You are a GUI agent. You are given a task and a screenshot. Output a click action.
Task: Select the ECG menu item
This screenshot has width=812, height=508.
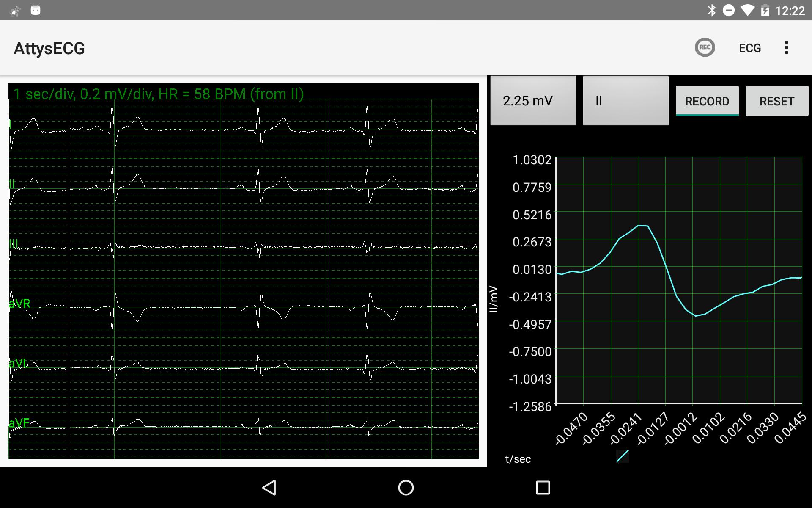point(750,48)
